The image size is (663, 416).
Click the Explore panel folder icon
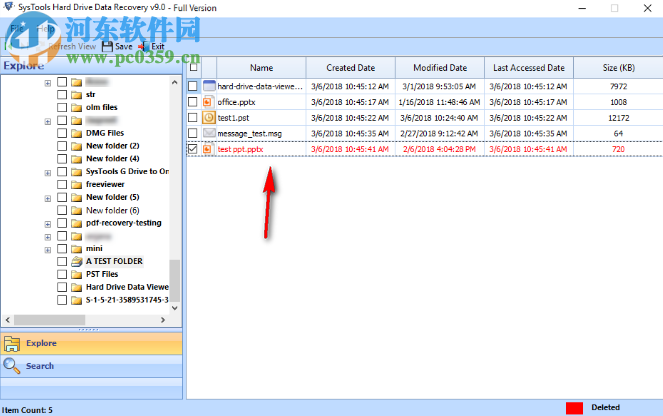[x=12, y=344]
